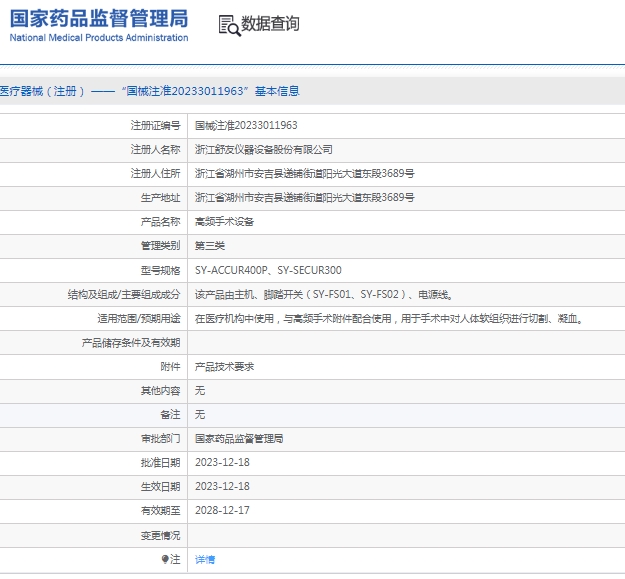
Task: Click 无 in the 备注 row
Action: 200,415
